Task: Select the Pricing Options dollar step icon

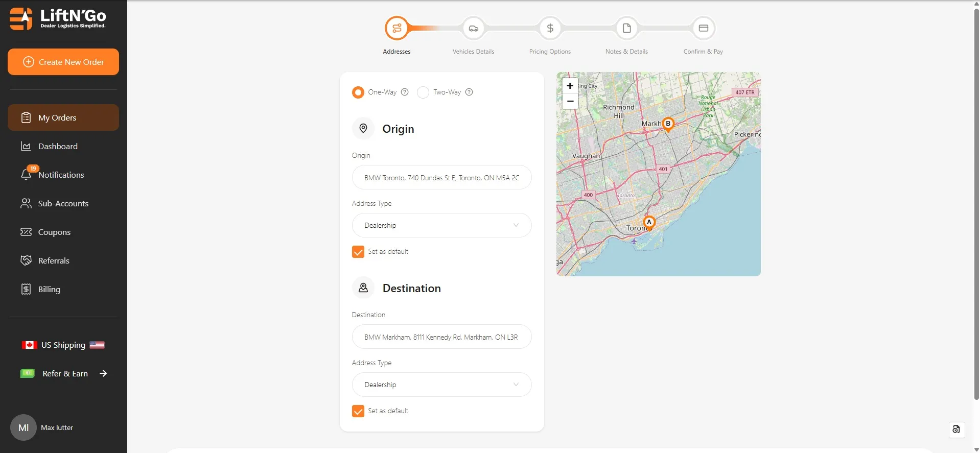Action: (x=550, y=28)
